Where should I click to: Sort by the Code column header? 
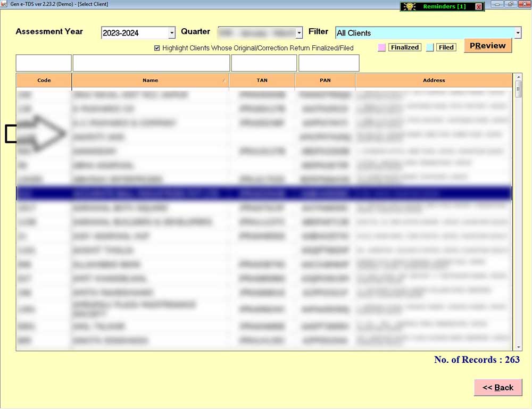click(x=44, y=80)
